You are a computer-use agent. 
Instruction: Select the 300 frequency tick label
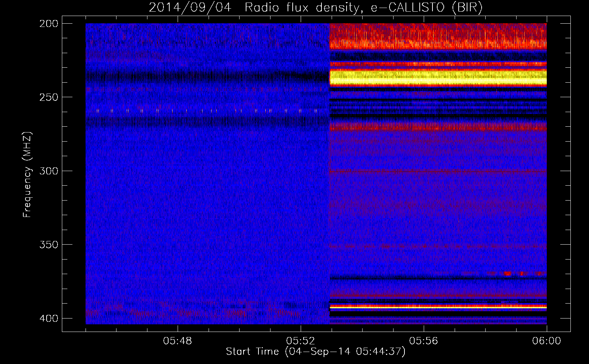[48, 171]
